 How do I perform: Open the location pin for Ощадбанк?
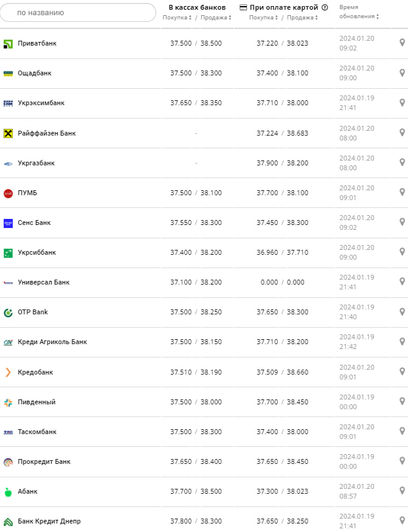pos(402,72)
